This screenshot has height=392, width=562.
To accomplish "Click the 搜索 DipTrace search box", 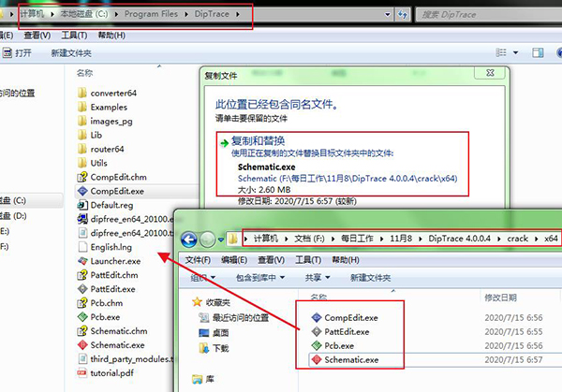I will (x=489, y=15).
